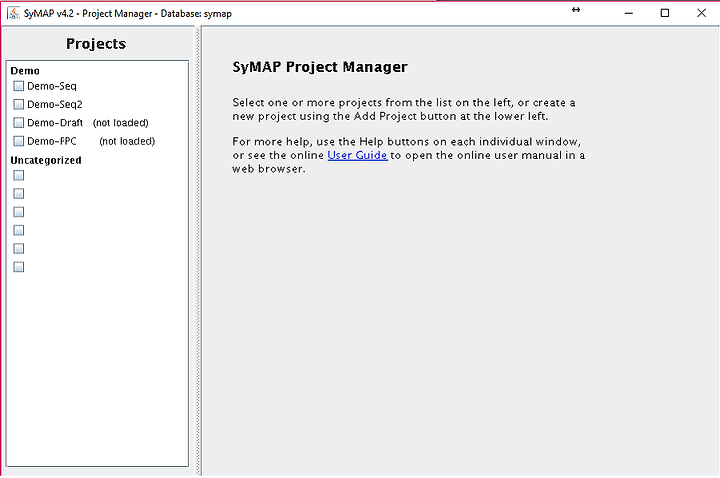Click the Demo-FPC project name

coord(52,141)
